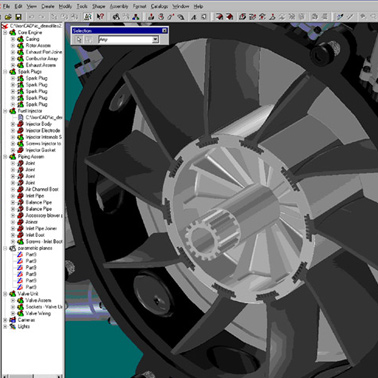
Task: Select the Accessory blower tree item
Action: click(x=44, y=215)
